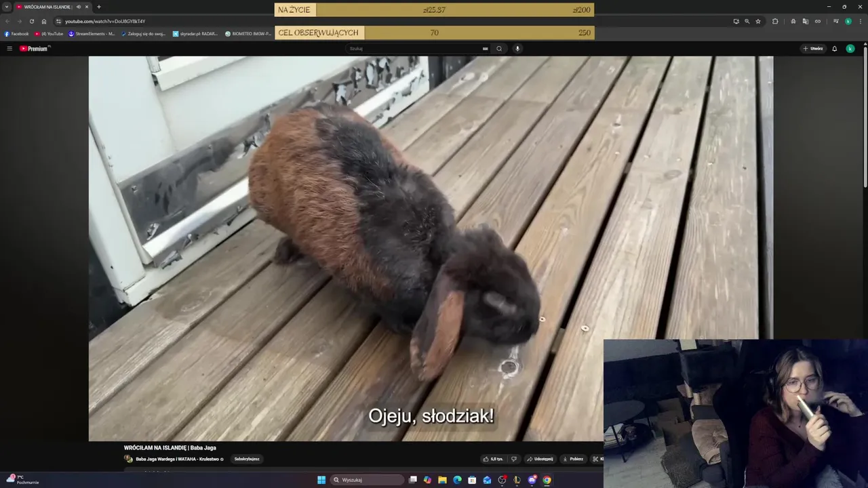
Task: Start voice search with the microphone
Action: (517, 49)
